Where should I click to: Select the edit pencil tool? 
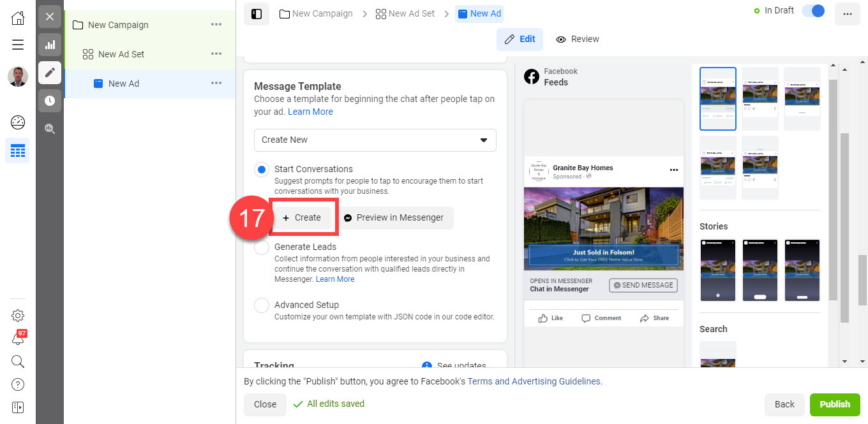click(x=49, y=73)
